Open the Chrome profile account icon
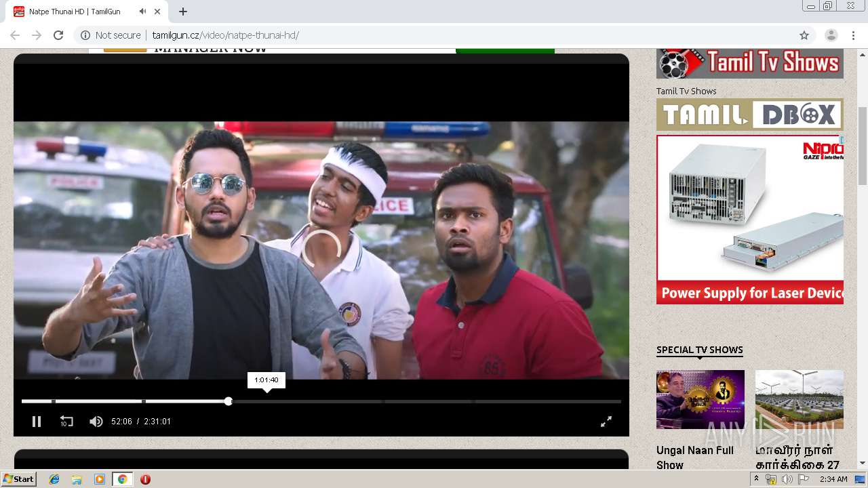This screenshot has width=868, height=488. 831,35
